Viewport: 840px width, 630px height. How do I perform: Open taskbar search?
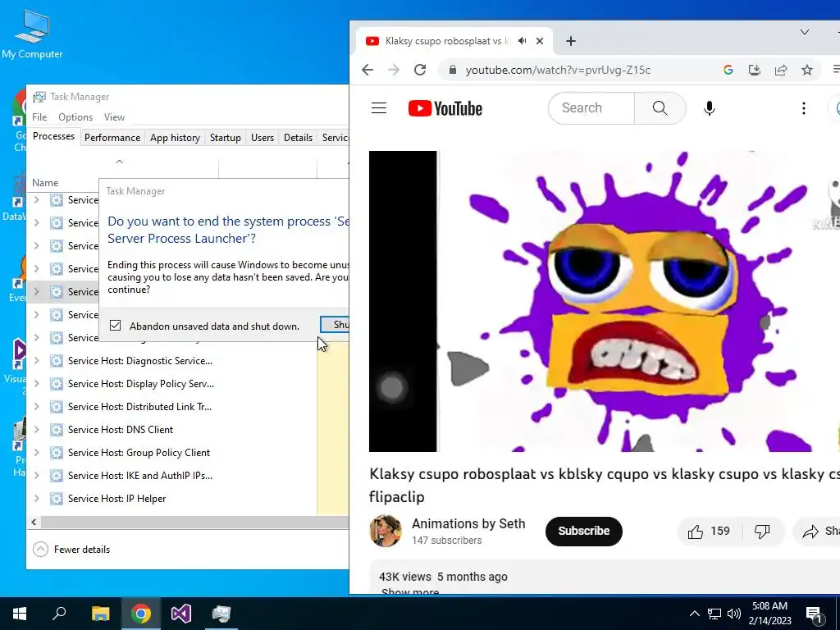point(59,614)
